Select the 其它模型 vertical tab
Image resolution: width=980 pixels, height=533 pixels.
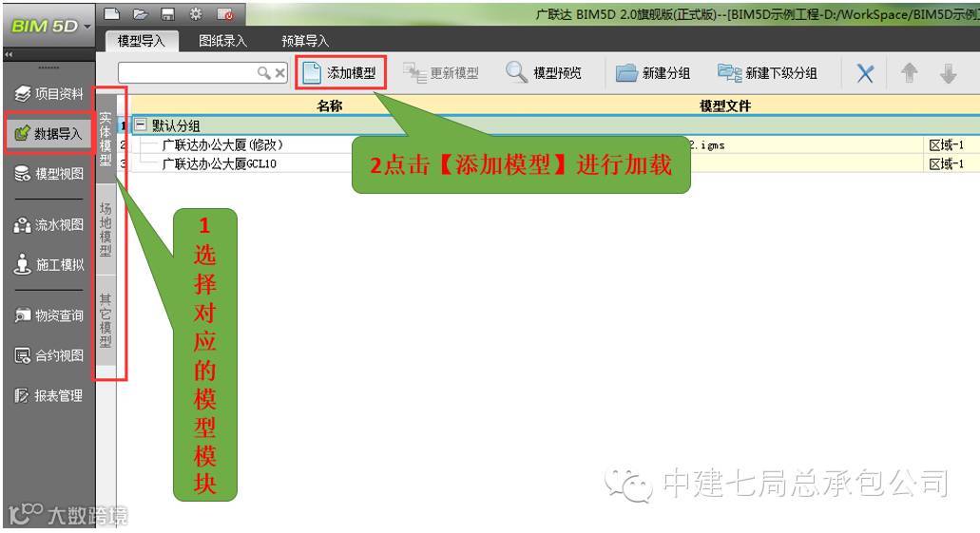point(106,320)
